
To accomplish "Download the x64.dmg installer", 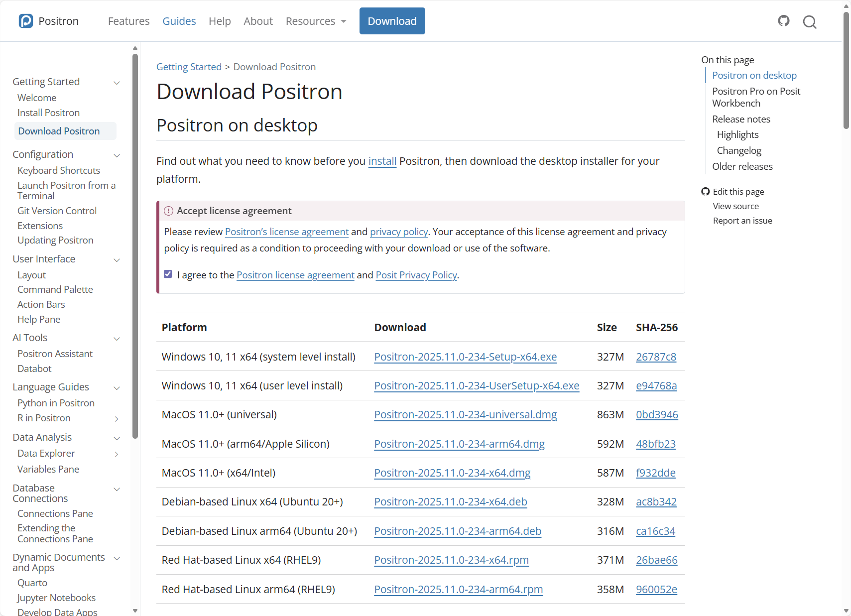I will coord(452,473).
